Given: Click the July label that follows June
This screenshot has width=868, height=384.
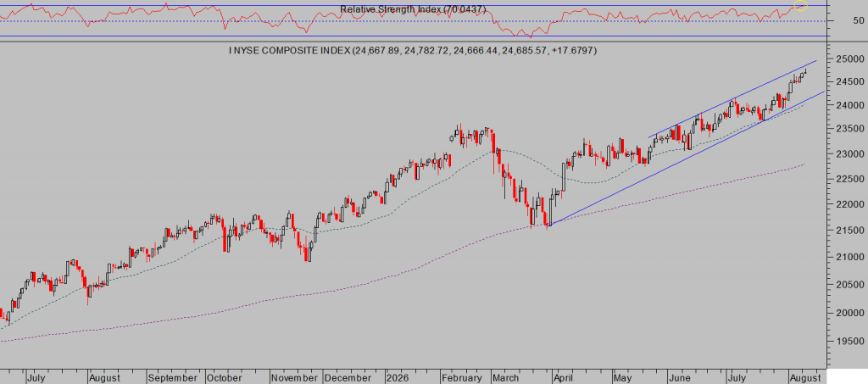Looking at the screenshot, I should coord(737,378).
